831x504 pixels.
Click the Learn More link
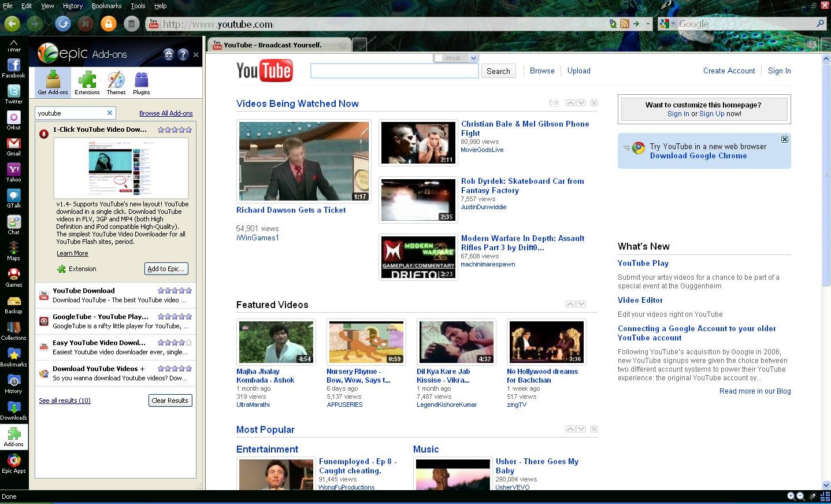pyautogui.click(x=72, y=253)
